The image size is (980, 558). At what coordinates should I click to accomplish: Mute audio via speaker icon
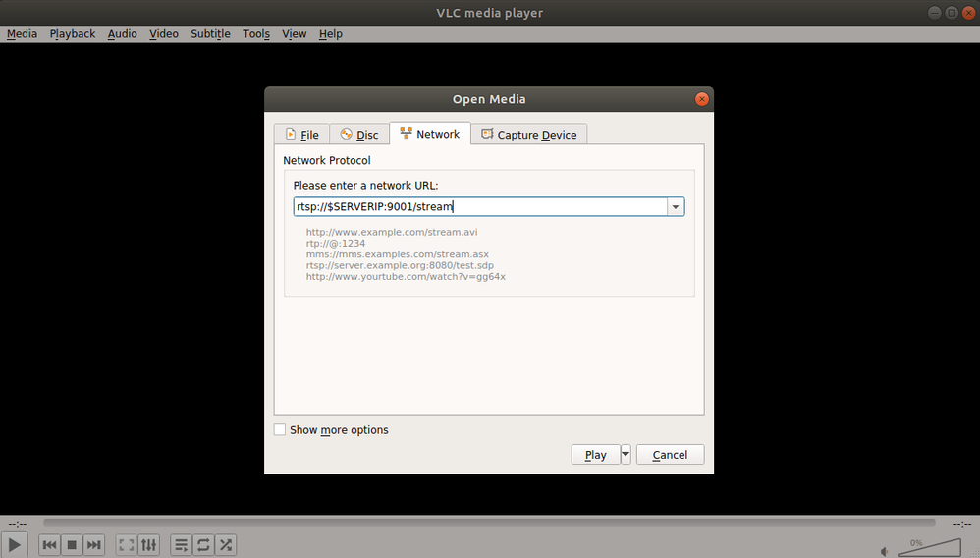point(885,551)
